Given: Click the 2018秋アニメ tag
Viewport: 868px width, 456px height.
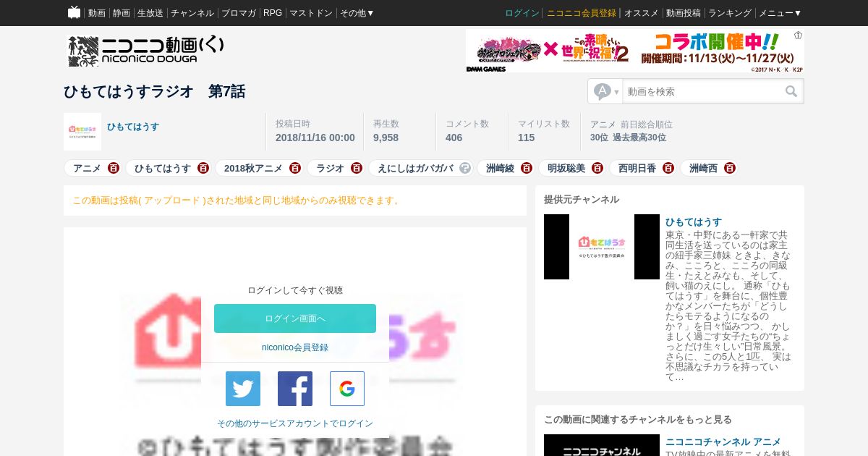Looking at the screenshot, I should (253, 168).
